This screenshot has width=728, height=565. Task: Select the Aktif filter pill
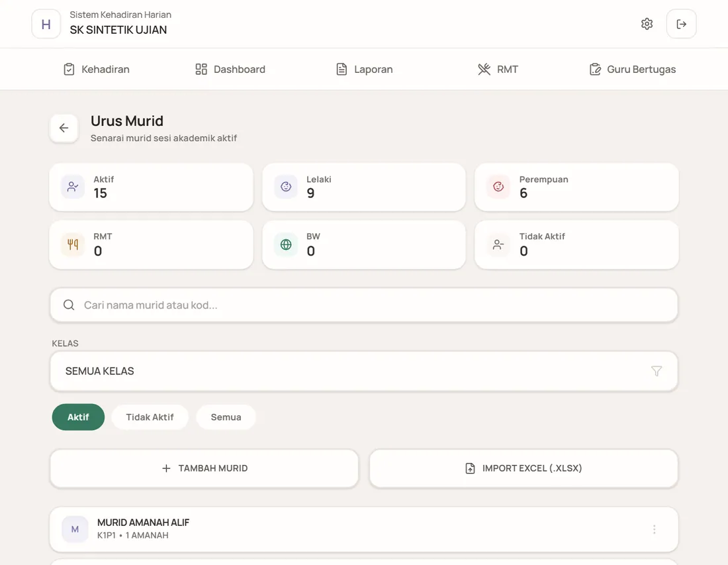pos(78,417)
